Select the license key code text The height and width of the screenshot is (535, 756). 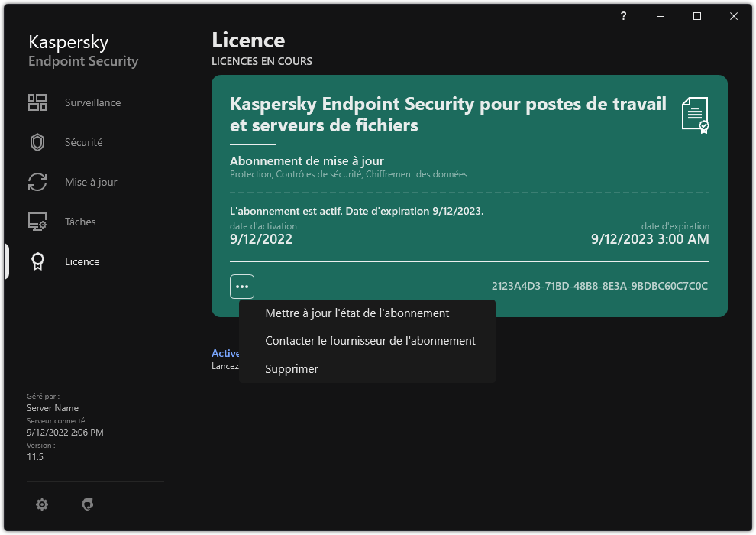point(599,286)
